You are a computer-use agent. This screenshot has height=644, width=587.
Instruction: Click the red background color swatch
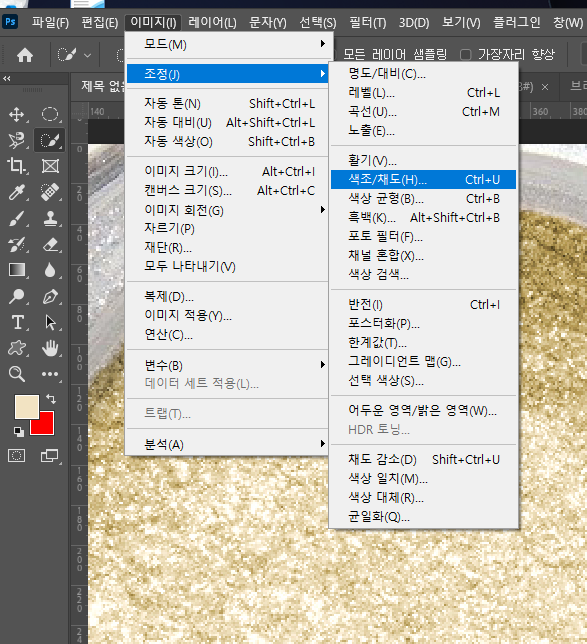pos(46,426)
